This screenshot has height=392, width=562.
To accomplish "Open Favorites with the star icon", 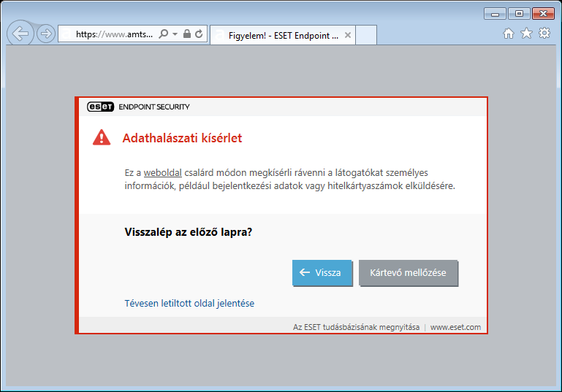I will pyautogui.click(x=526, y=34).
